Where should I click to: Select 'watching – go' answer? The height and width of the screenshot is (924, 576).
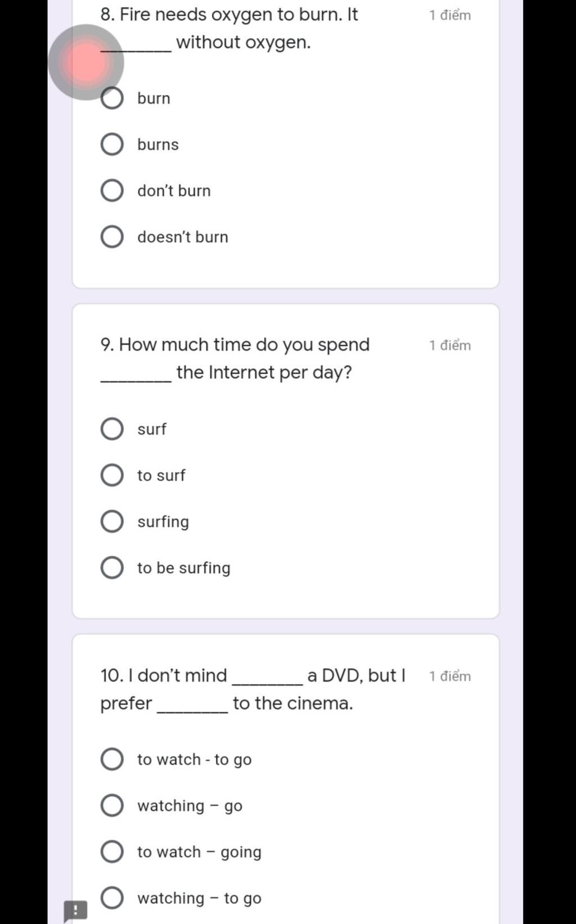(112, 805)
